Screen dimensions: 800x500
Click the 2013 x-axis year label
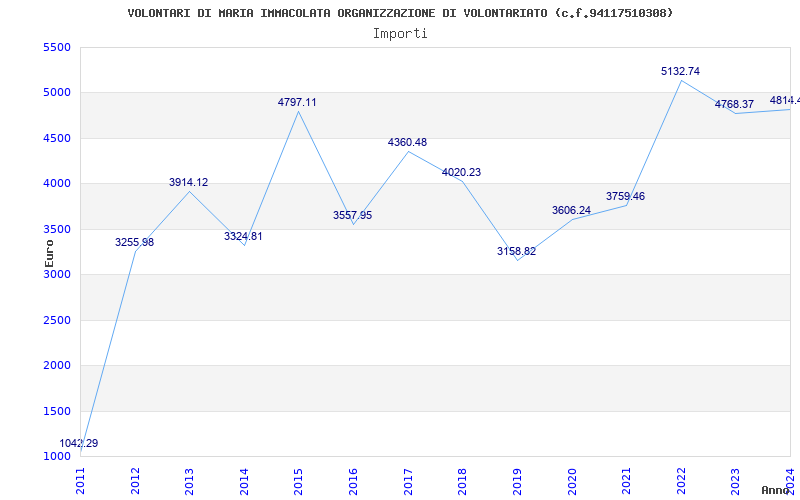pos(189,481)
